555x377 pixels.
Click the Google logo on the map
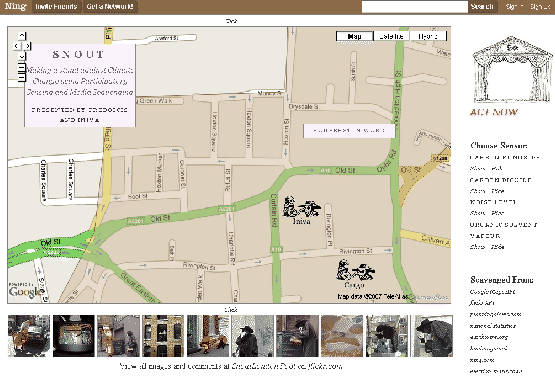(x=25, y=292)
